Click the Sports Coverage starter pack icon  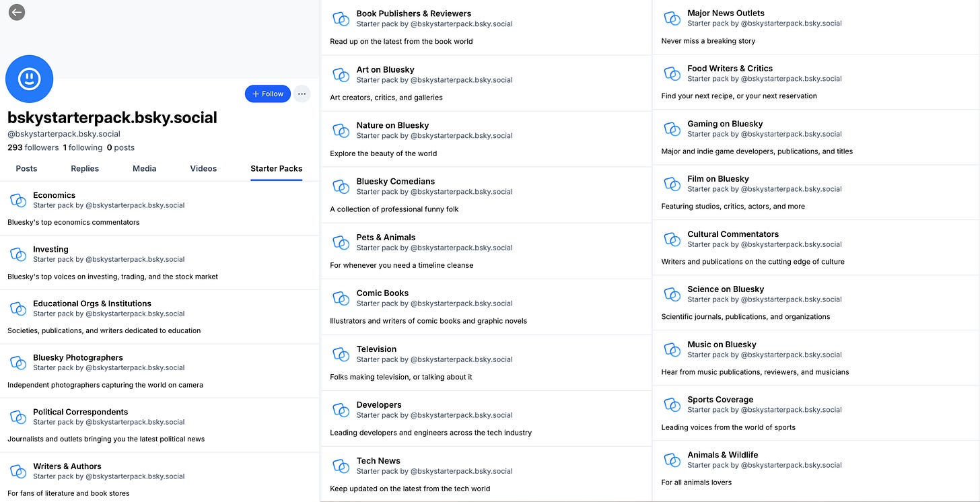672,404
